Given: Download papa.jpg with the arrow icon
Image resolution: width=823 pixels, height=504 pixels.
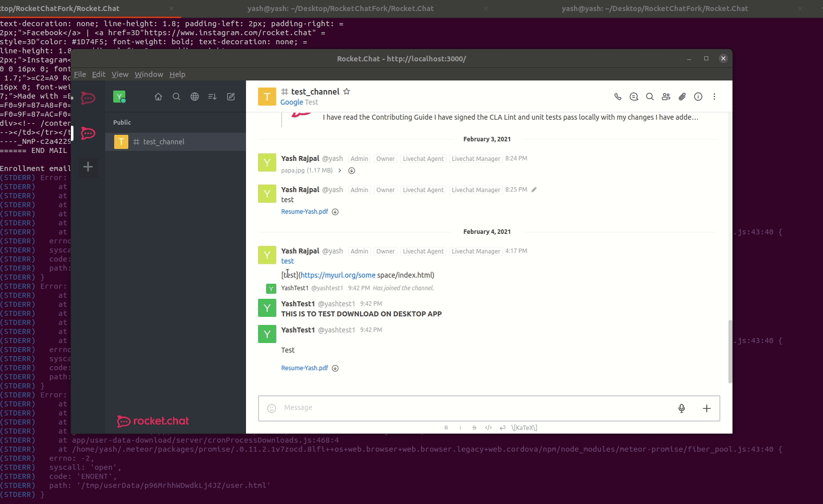Looking at the screenshot, I should pos(352,171).
